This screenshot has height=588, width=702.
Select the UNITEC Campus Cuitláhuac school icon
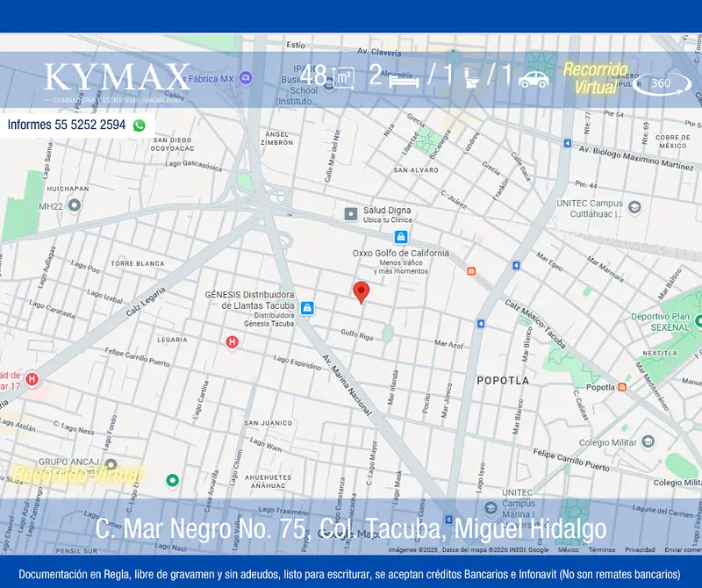[x=634, y=207]
